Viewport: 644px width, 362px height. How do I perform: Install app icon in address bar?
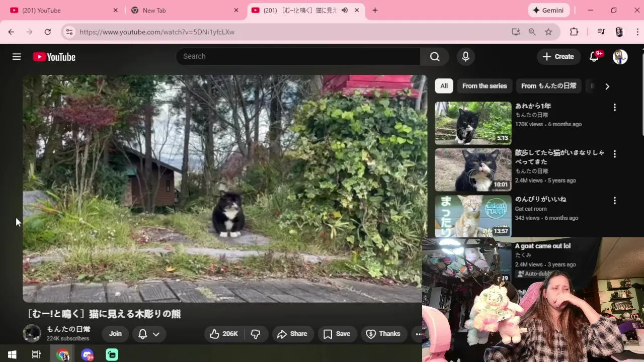(x=516, y=32)
